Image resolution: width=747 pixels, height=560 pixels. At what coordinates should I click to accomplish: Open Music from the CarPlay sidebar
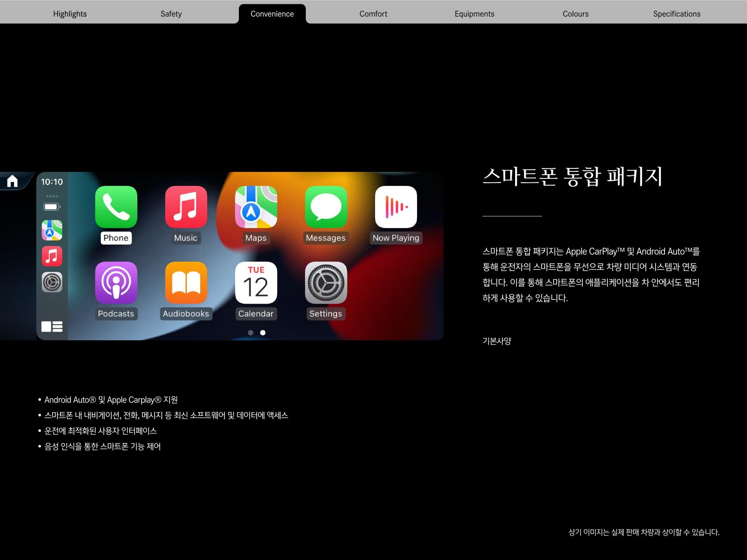click(x=52, y=256)
